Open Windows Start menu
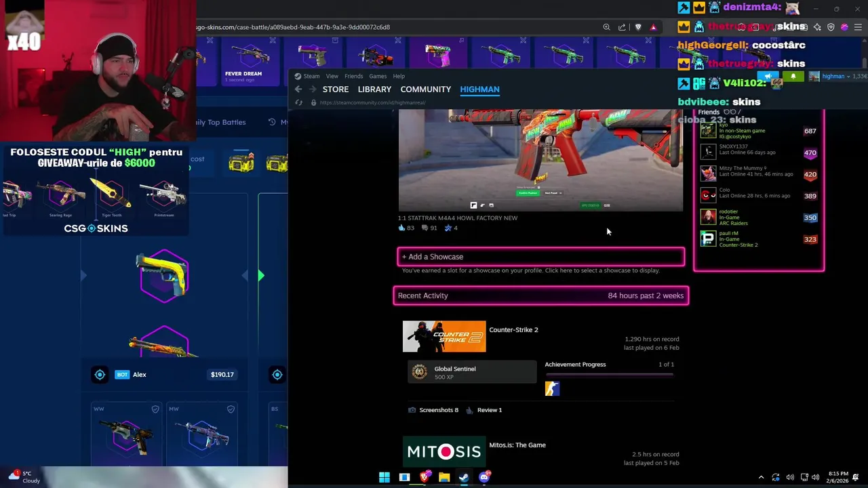The height and width of the screenshot is (488, 868). [384, 477]
